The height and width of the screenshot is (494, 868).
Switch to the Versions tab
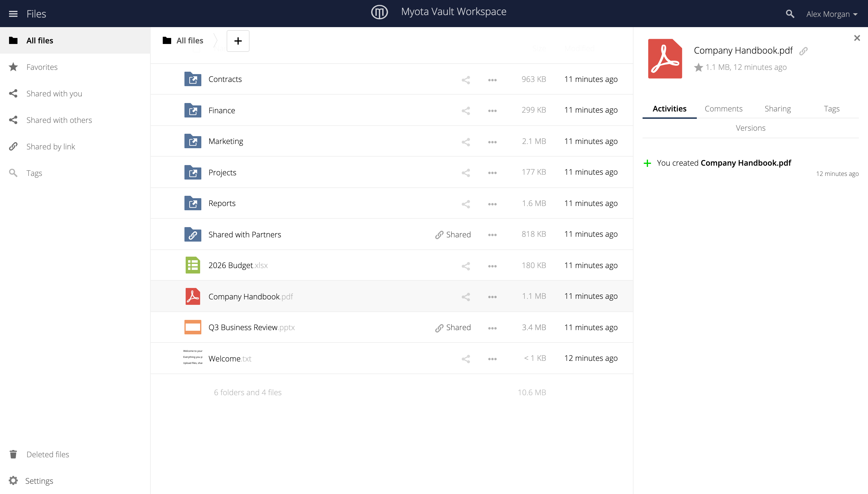[x=750, y=128]
